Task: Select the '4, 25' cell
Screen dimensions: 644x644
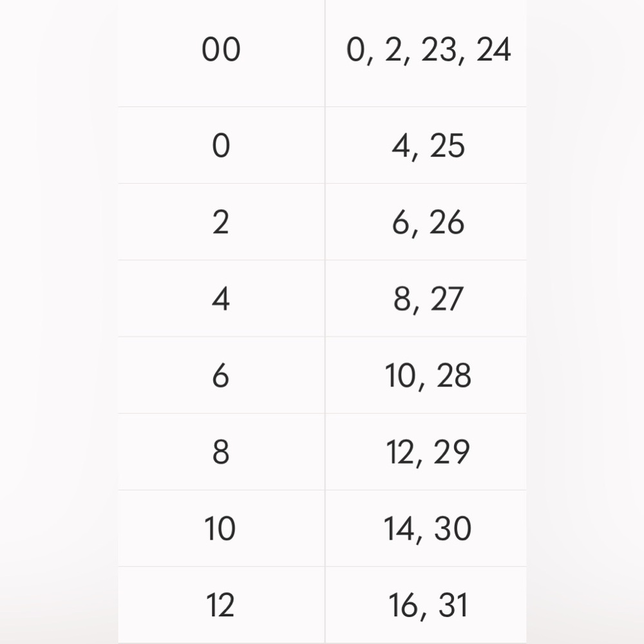Action: [428, 146]
